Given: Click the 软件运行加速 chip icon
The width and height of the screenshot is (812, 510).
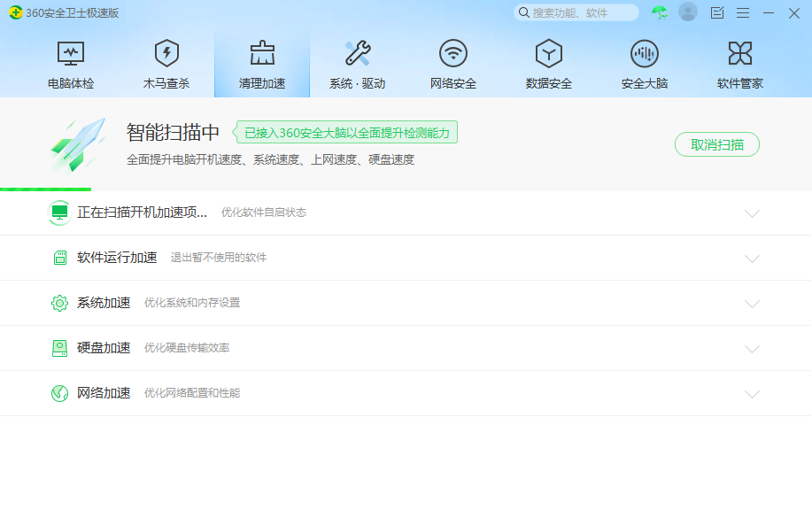Looking at the screenshot, I should tap(60, 258).
